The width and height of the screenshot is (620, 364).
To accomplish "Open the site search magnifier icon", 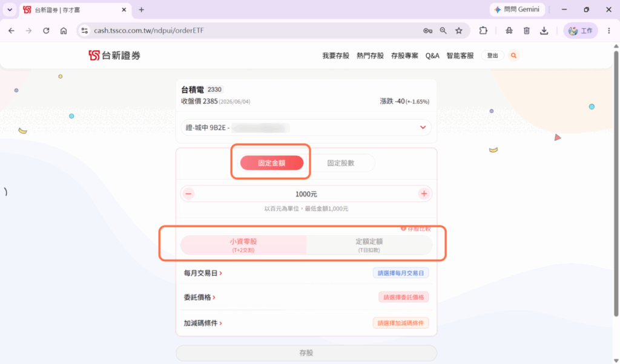I will 513,56.
